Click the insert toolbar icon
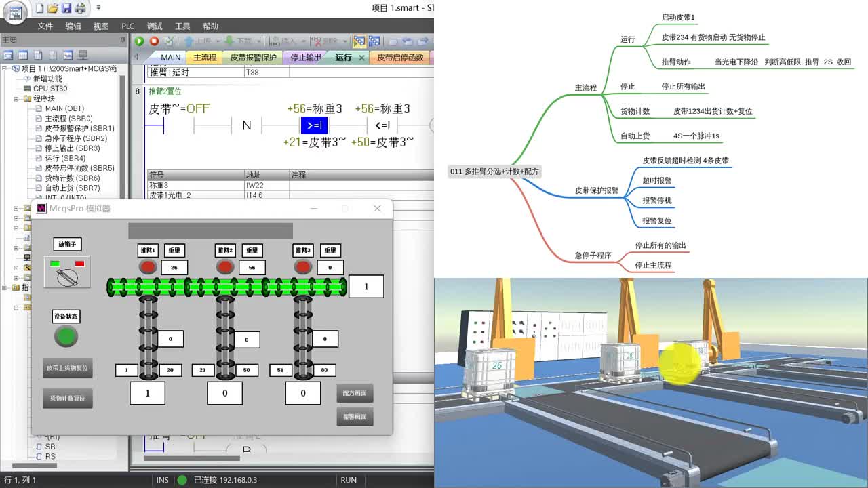Screen dimensions: 868x488 (x=274, y=41)
